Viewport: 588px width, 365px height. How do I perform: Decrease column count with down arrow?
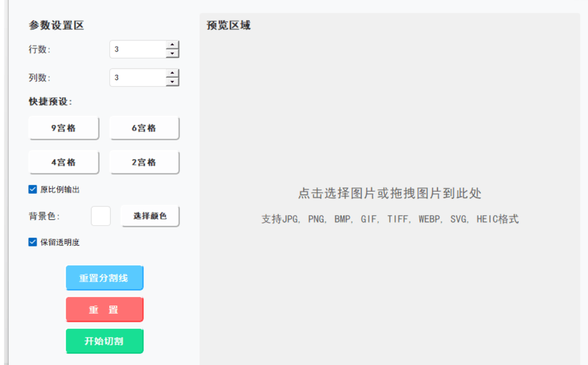172,82
